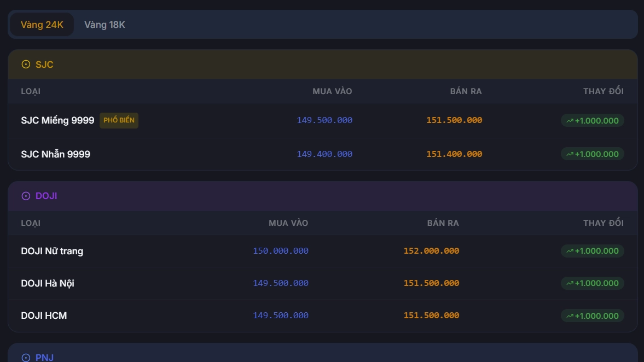This screenshot has width=644, height=362.
Task: Click SJC Miếng sell price 151.500.000
Action: [x=454, y=120]
